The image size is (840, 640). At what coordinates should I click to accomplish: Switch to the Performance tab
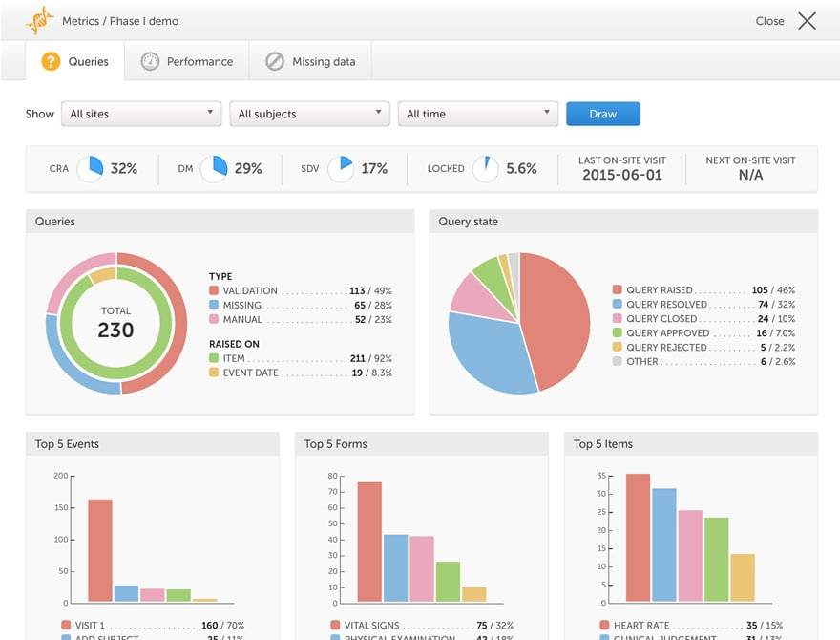(x=186, y=61)
